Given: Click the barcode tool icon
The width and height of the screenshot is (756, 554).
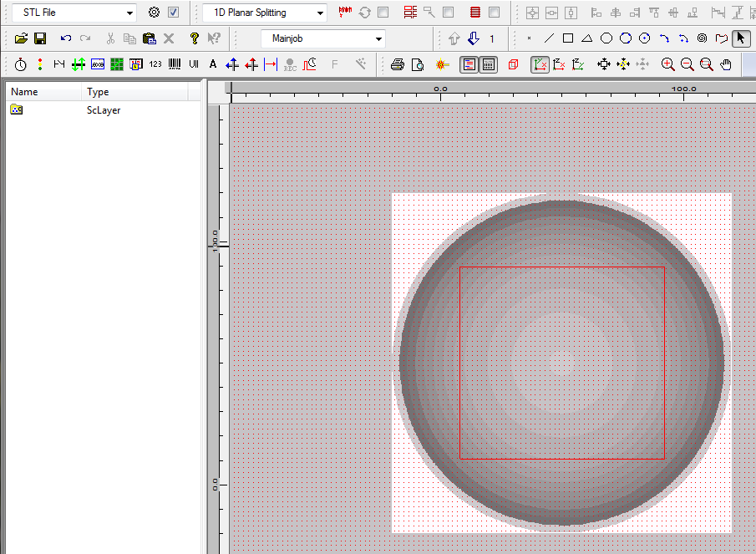Looking at the screenshot, I should (x=175, y=64).
